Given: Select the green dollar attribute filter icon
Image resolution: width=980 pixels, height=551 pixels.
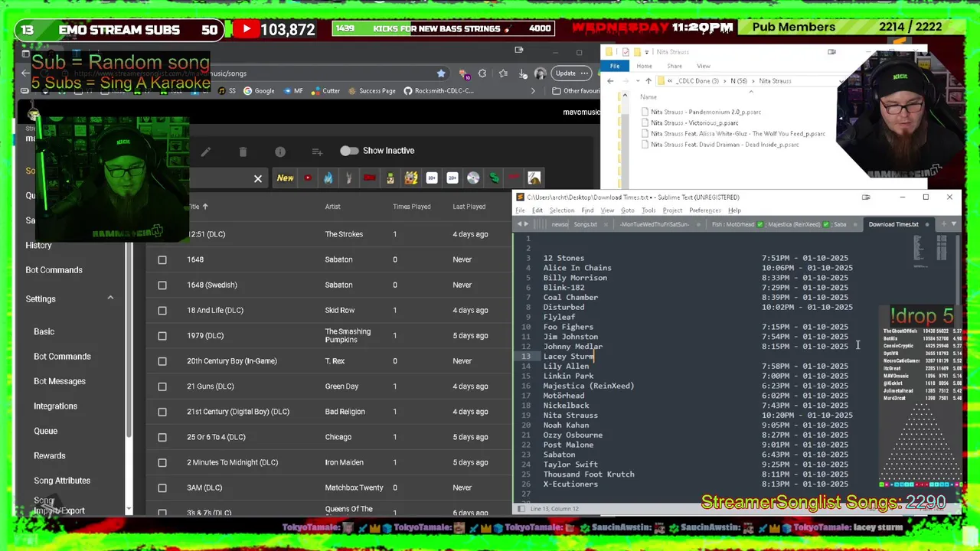Looking at the screenshot, I should pyautogui.click(x=494, y=178).
